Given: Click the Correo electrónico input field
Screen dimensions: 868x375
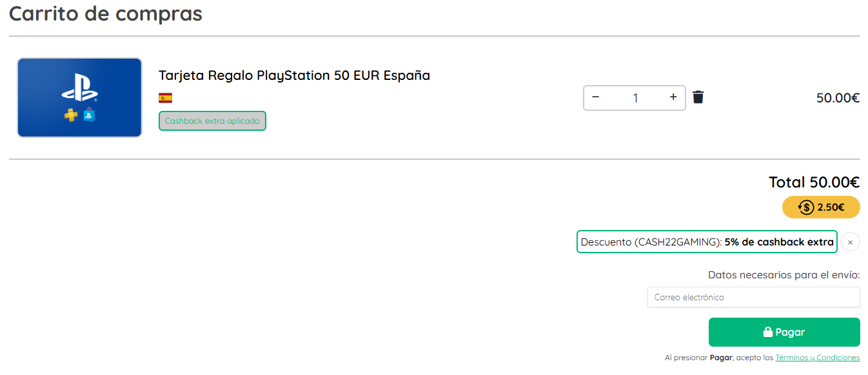Looking at the screenshot, I should click(x=753, y=297).
